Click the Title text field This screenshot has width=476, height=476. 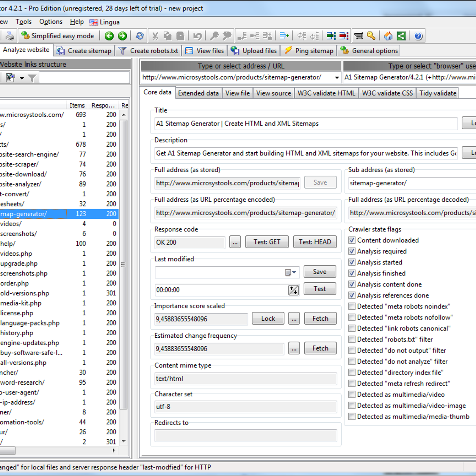pos(306,124)
